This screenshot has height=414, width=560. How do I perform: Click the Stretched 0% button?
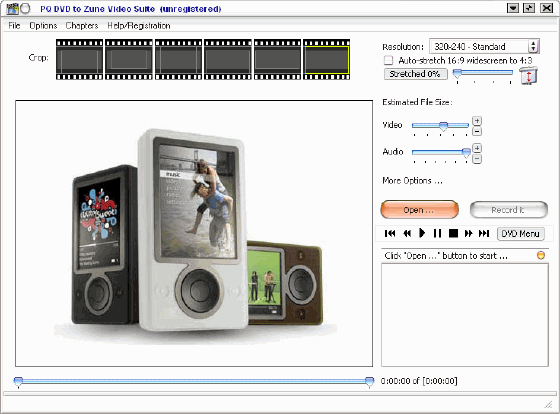[x=415, y=74]
